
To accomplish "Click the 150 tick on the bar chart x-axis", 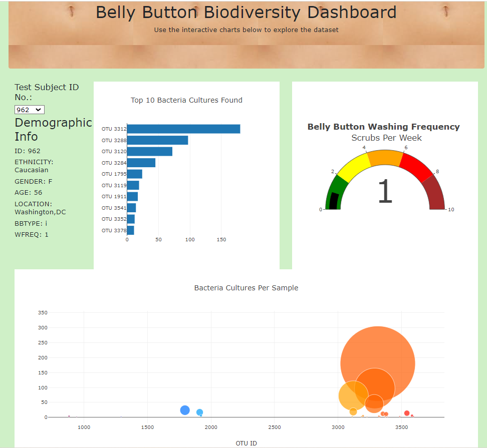I will click(x=221, y=239).
